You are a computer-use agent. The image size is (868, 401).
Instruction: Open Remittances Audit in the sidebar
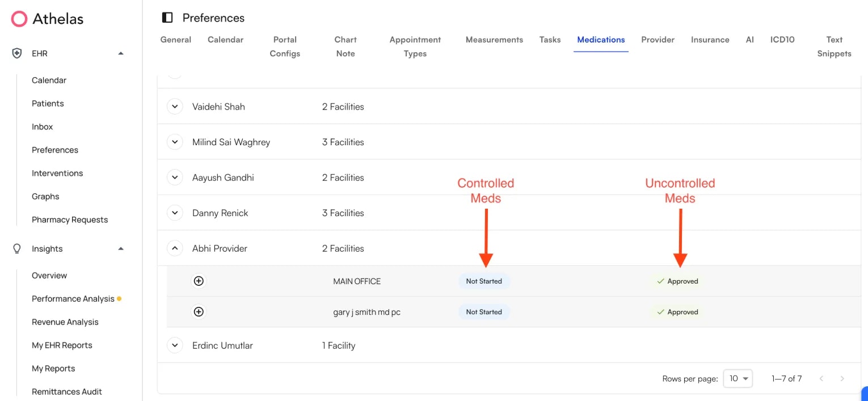[x=67, y=391]
